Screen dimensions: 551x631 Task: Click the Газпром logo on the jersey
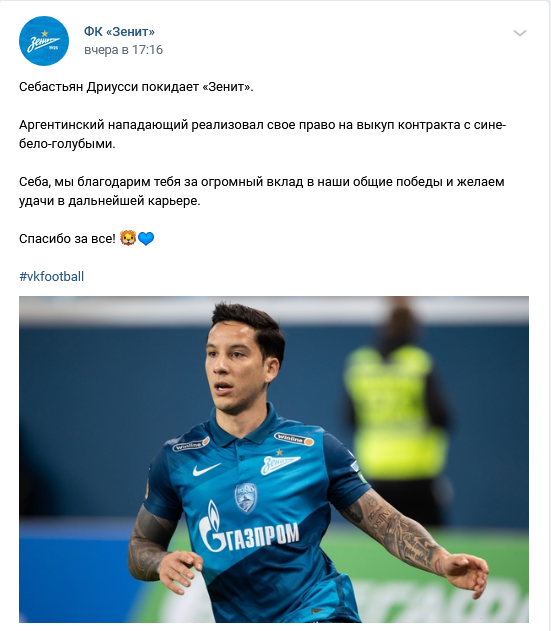(x=249, y=528)
